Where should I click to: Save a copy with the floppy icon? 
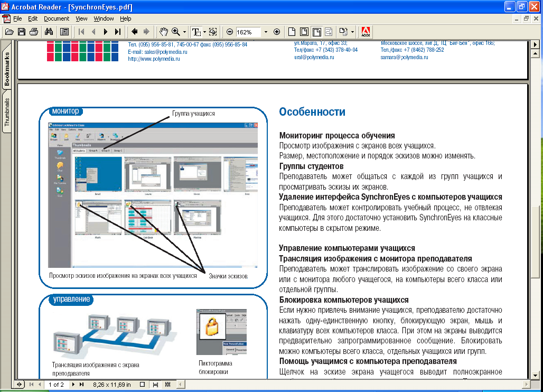click(22, 32)
